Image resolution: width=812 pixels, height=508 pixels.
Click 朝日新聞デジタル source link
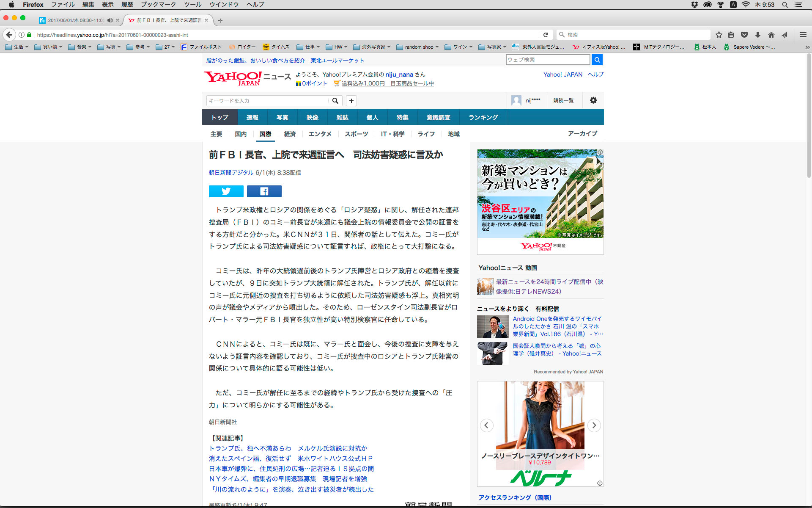click(231, 173)
